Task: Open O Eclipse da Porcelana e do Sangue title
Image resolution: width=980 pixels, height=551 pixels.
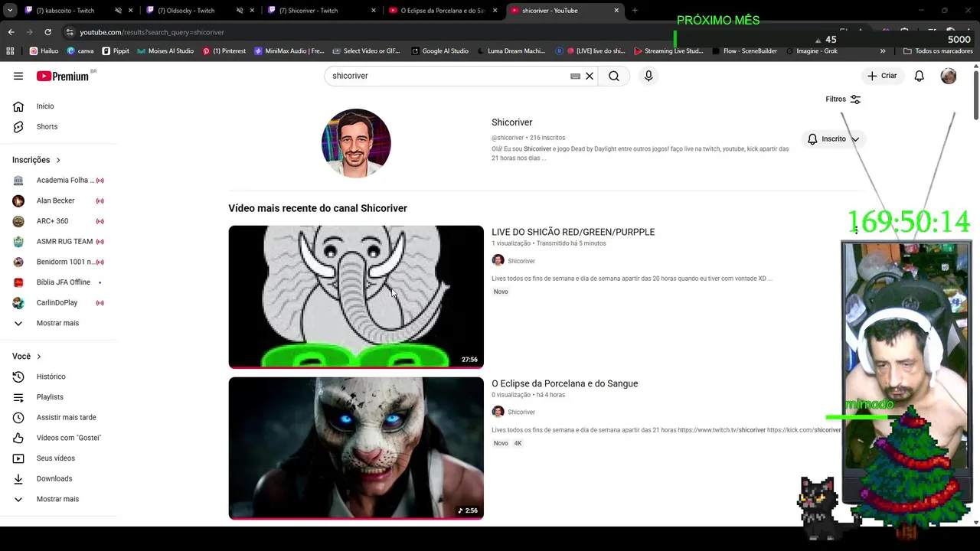Action: coord(564,383)
